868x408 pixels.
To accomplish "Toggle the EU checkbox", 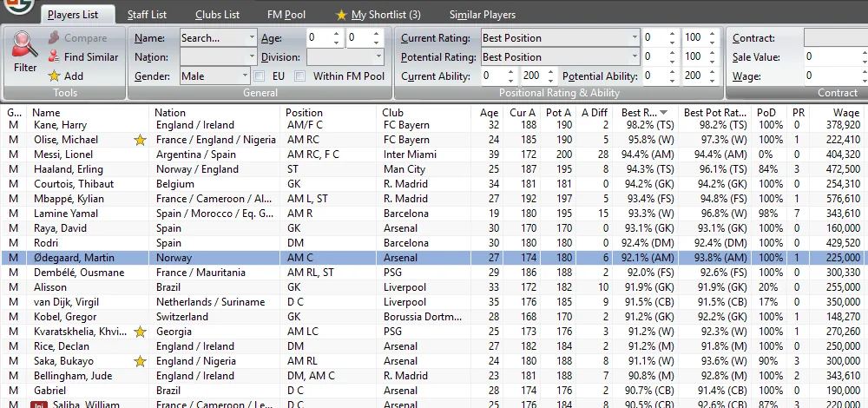I will [259, 76].
